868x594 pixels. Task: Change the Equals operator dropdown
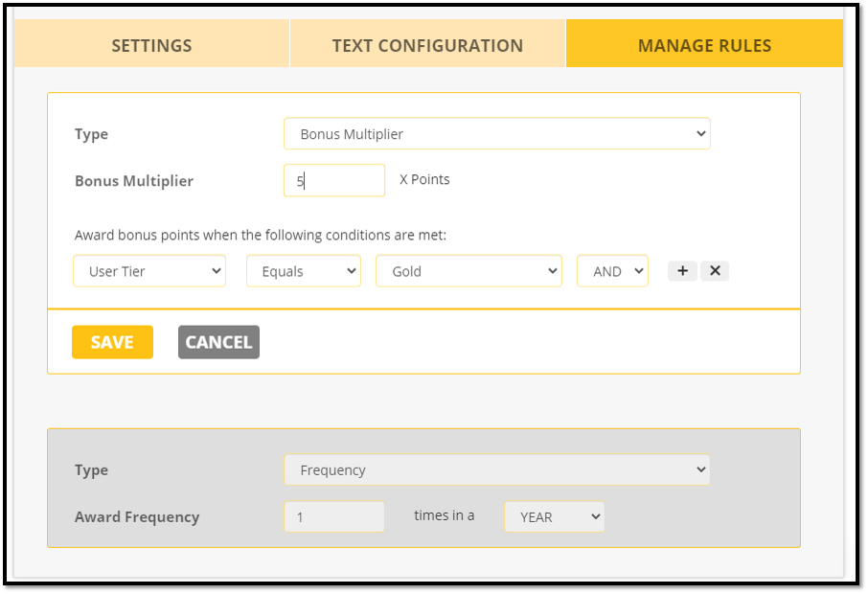coord(304,271)
